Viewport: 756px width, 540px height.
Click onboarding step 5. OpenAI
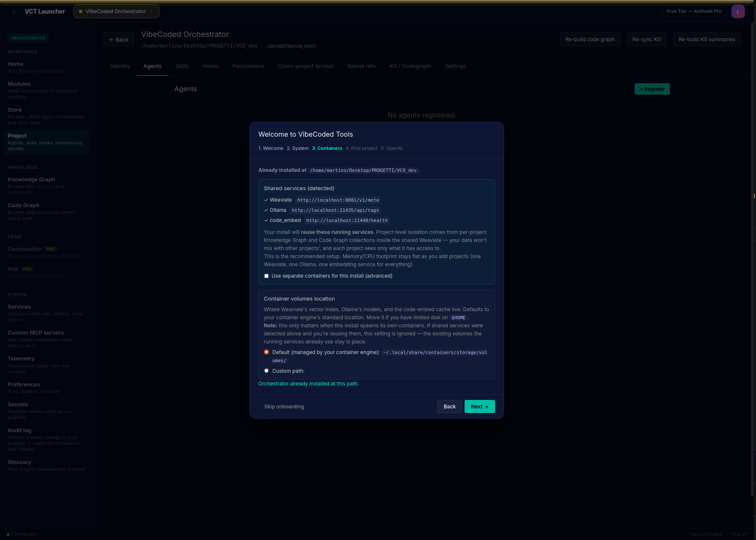tap(392, 148)
